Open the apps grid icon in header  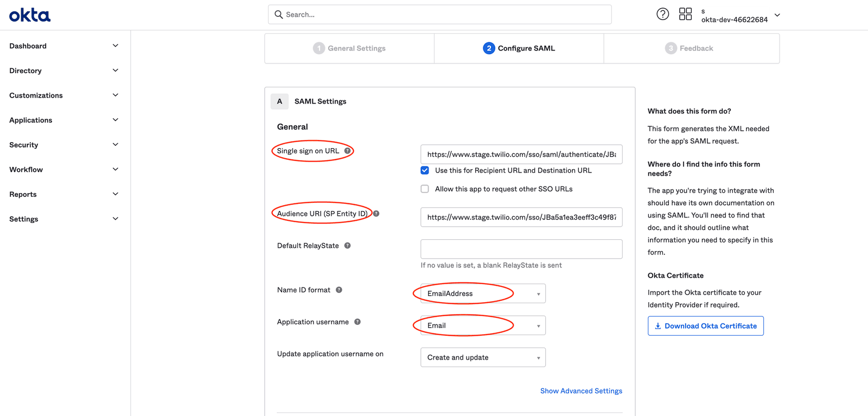coord(685,14)
